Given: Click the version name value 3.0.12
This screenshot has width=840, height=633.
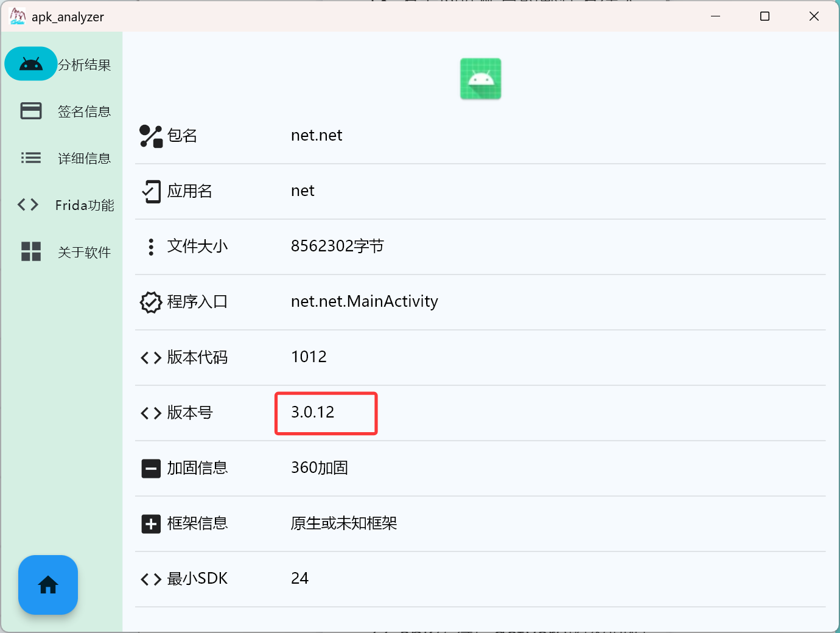Looking at the screenshot, I should click(x=313, y=412).
